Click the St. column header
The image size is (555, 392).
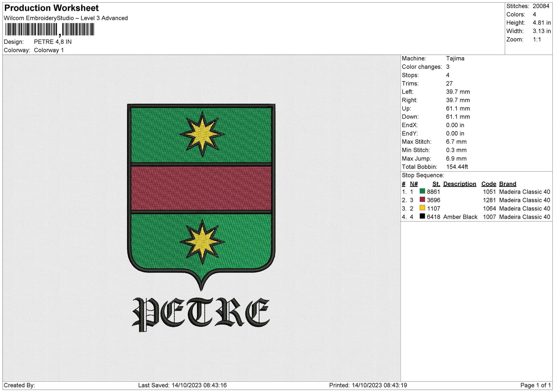436,184
